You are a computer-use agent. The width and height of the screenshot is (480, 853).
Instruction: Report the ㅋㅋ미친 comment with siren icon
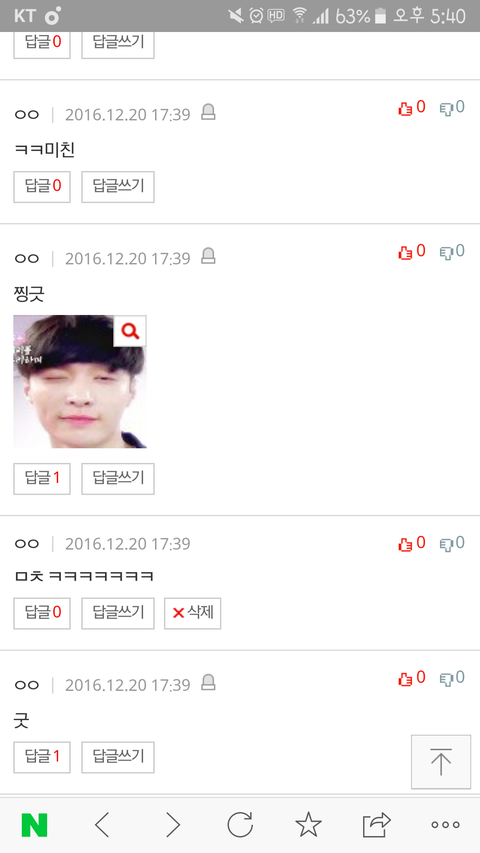(x=208, y=113)
